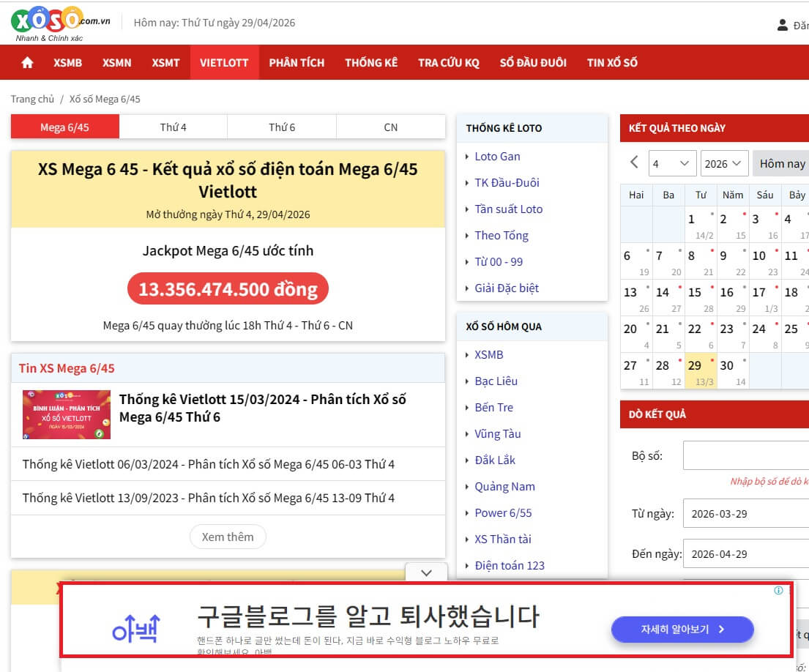Open the month dropdown showing 4
The image size is (809, 672).
672,163
